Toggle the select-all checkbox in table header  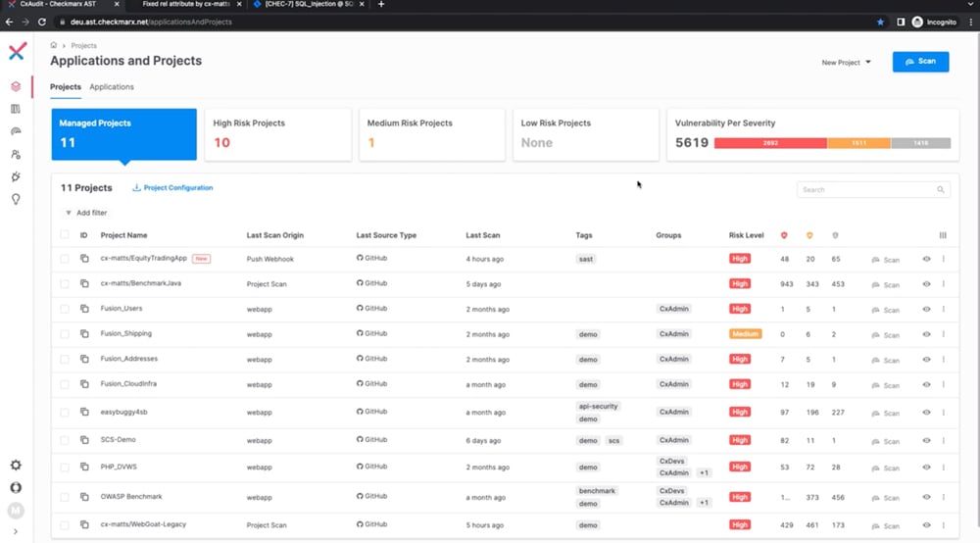65,235
